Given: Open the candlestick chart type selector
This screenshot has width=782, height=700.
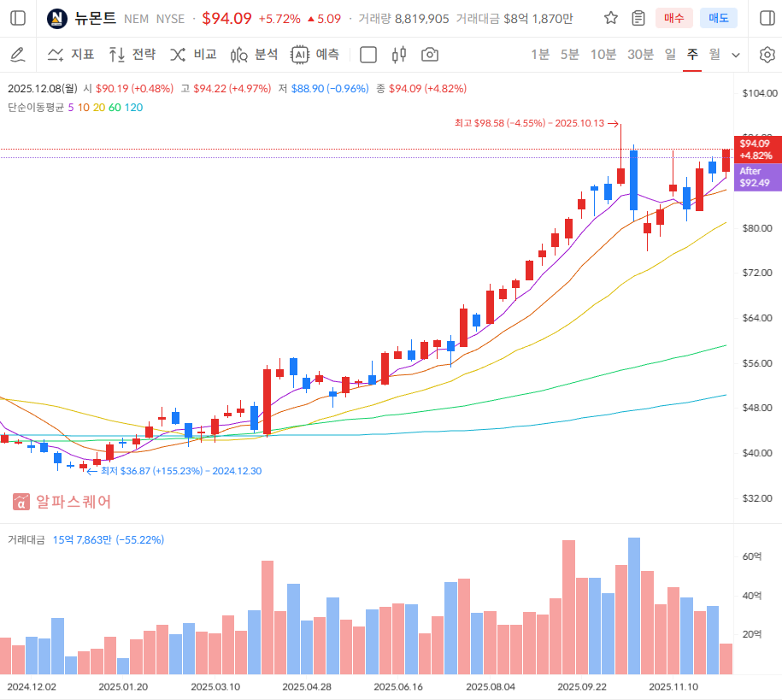Looking at the screenshot, I should point(398,55).
